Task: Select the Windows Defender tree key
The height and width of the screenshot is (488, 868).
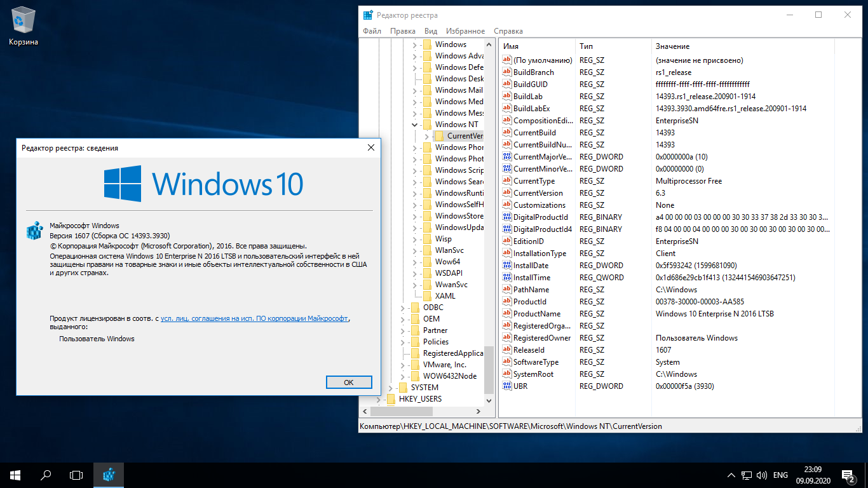Action: 459,67
